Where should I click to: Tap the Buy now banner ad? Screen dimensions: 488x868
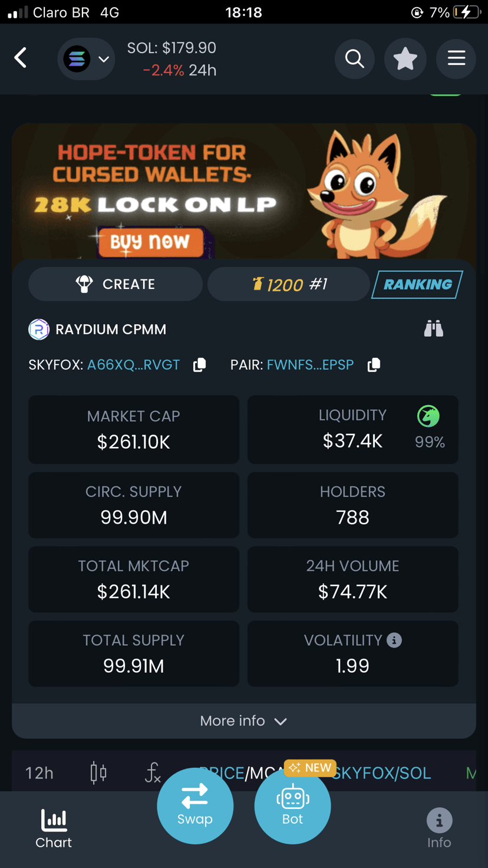tap(150, 242)
